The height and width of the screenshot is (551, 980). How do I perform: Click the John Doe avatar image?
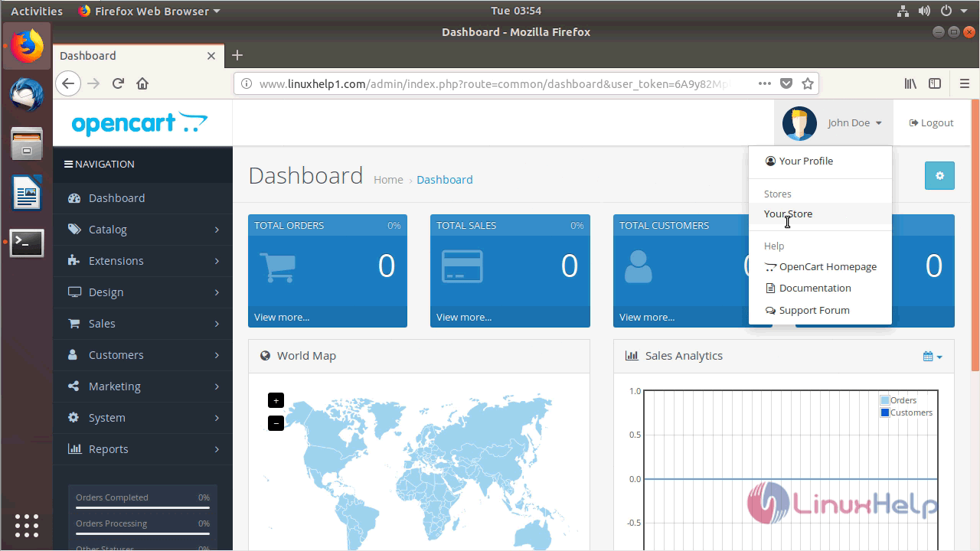pos(799,123)
